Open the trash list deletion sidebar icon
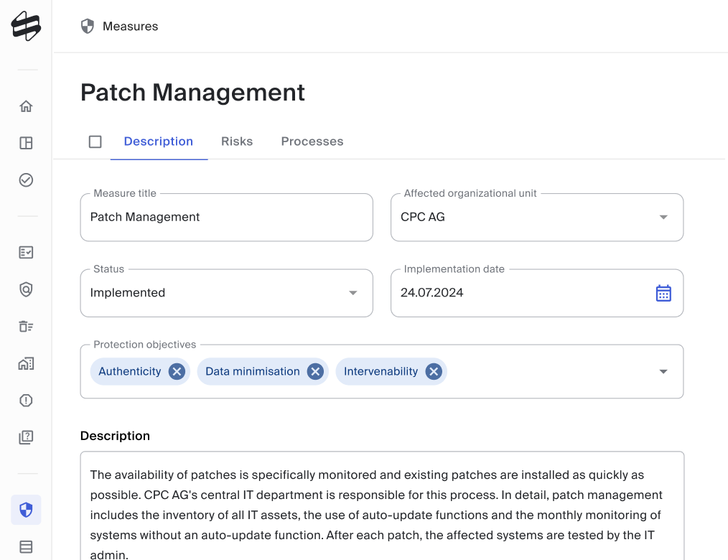Screen dimensions: 728x560 click(x=26, y=327)
